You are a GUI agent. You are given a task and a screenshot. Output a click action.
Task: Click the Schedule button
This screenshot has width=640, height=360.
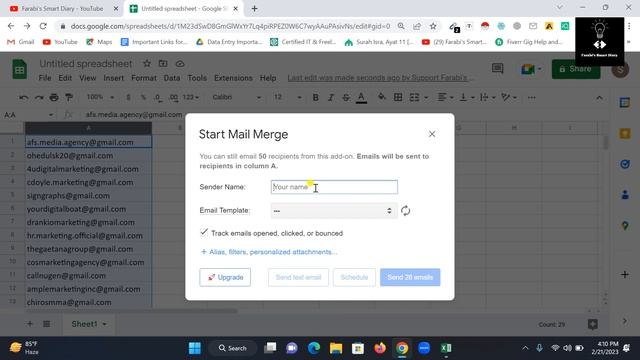(x=354, y=277)
